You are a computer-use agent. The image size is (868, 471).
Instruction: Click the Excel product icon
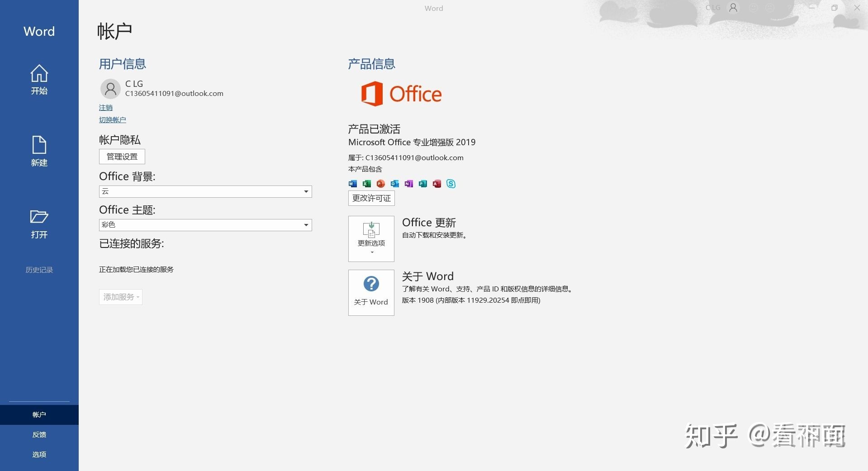tap(367, 184)
